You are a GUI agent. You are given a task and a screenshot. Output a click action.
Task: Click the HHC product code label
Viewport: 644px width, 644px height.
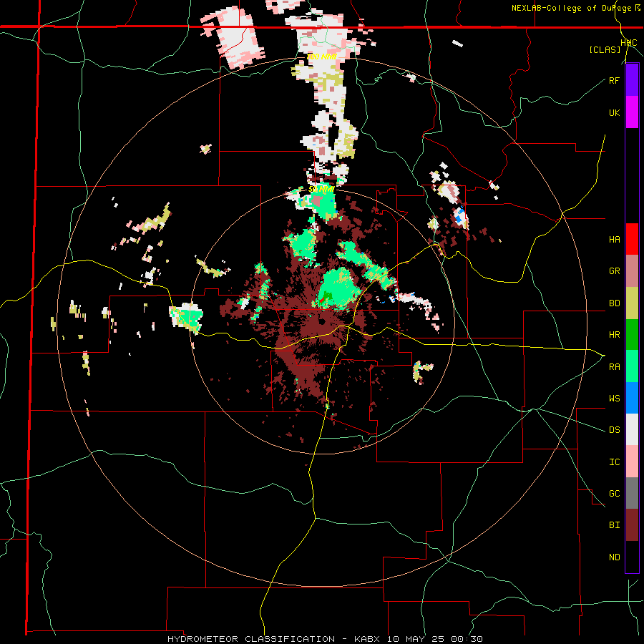tap(628, 43)
